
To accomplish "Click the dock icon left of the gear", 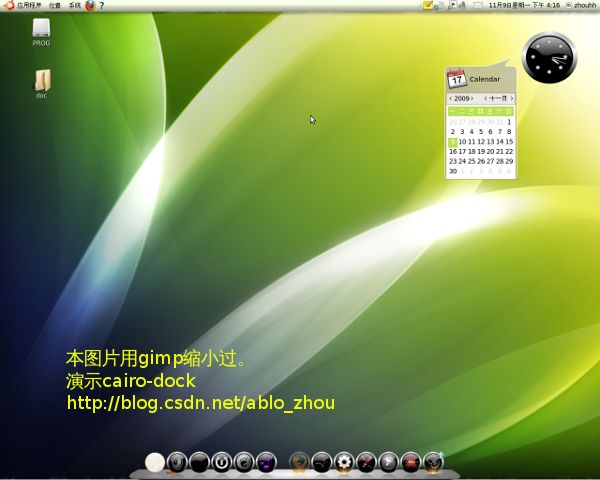I will coord(321,462).
